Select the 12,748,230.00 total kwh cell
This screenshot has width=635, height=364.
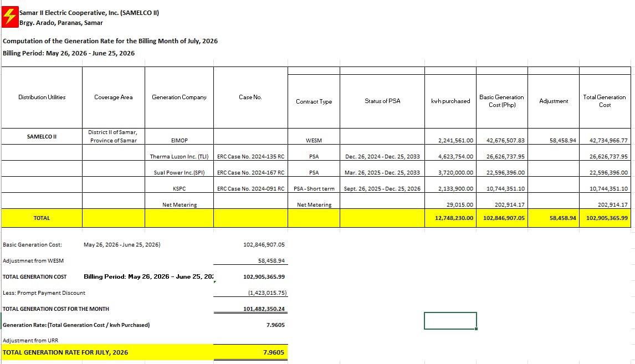[450, 218]
